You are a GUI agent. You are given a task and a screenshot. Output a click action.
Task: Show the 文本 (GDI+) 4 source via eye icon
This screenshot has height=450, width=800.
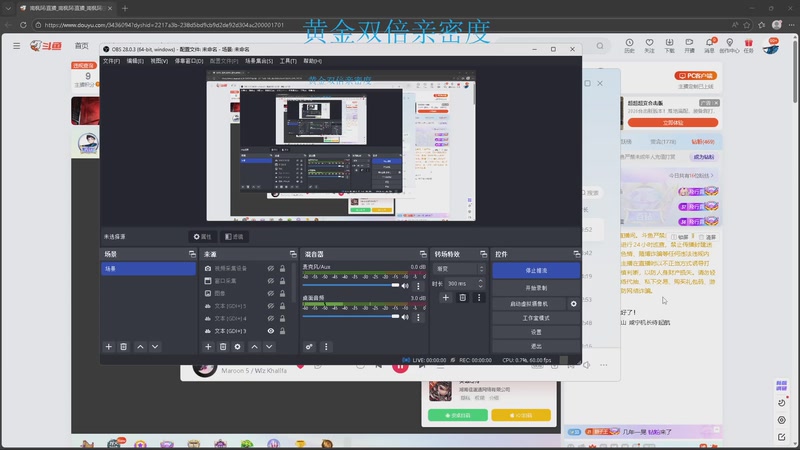(271, 318)
